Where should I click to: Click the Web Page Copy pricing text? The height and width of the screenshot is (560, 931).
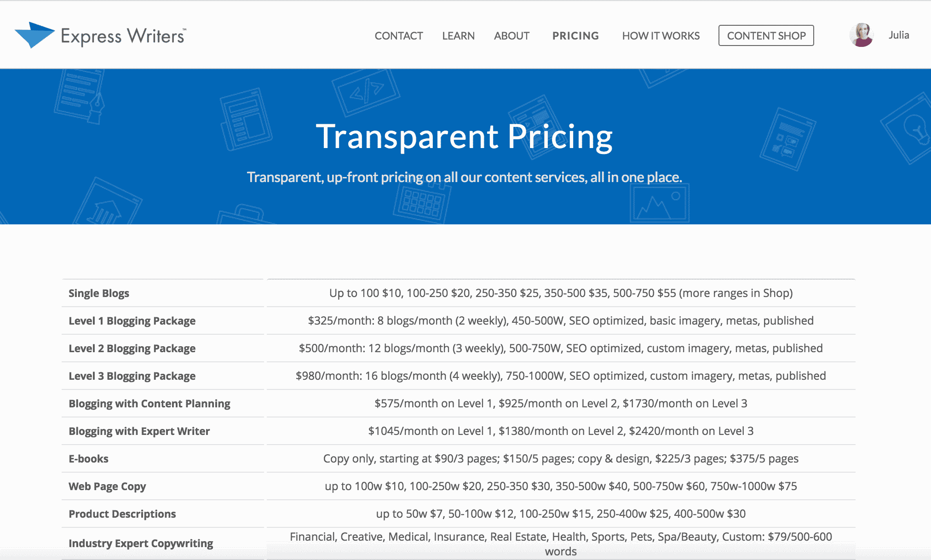(561, 486)
